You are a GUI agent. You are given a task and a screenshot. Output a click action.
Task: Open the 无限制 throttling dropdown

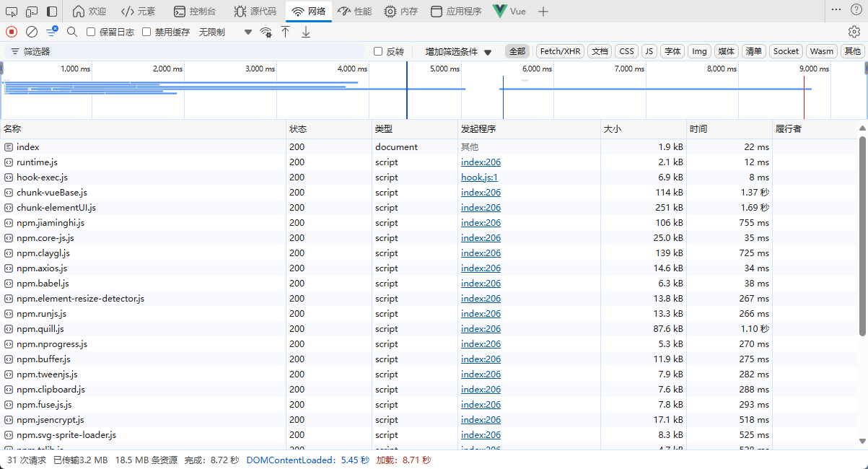click(226, 32)
